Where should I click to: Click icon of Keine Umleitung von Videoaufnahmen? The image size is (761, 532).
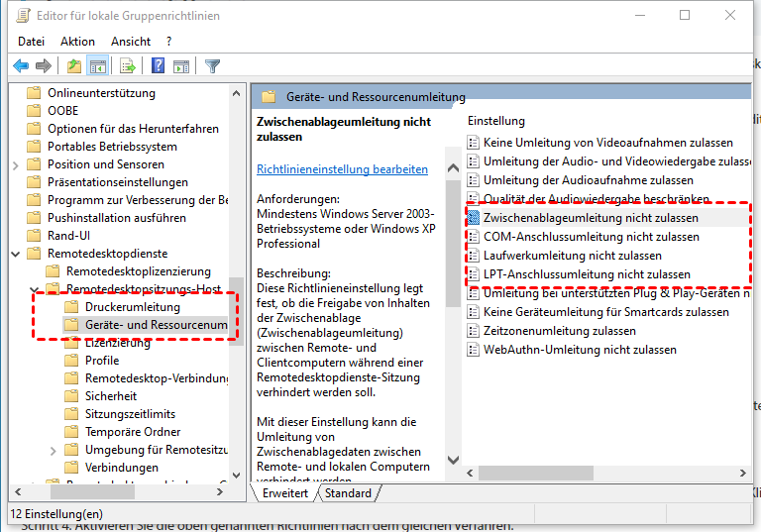tap(473, 143)
